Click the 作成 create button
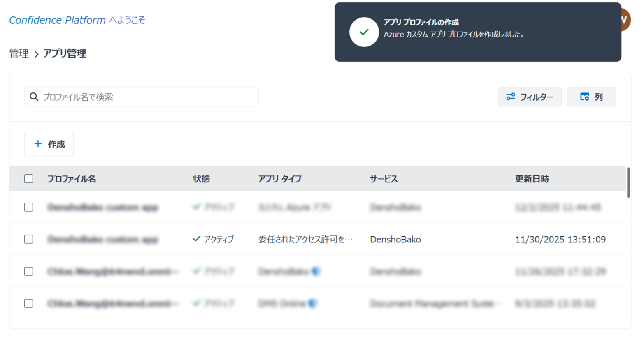 [49, 144]
